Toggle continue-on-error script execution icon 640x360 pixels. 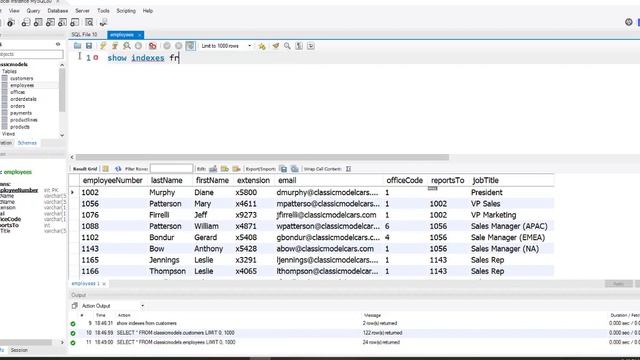[x=153, y=46]
